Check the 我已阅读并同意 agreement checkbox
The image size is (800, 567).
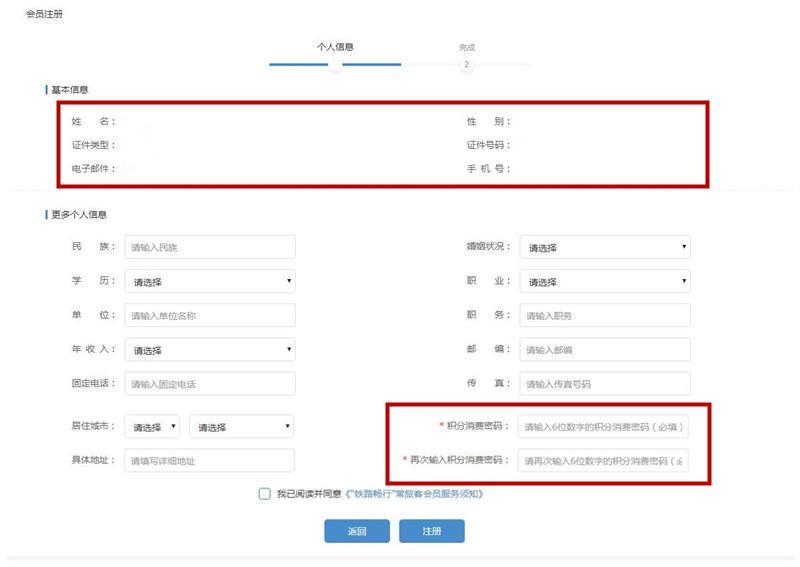(x=264, y=494)
